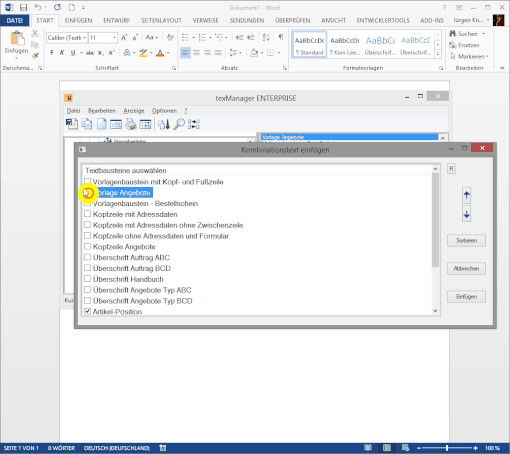This screenshot has height=454, width=510.
Task: Check Überschrift Handbuch box
Action: pos(87,279)
